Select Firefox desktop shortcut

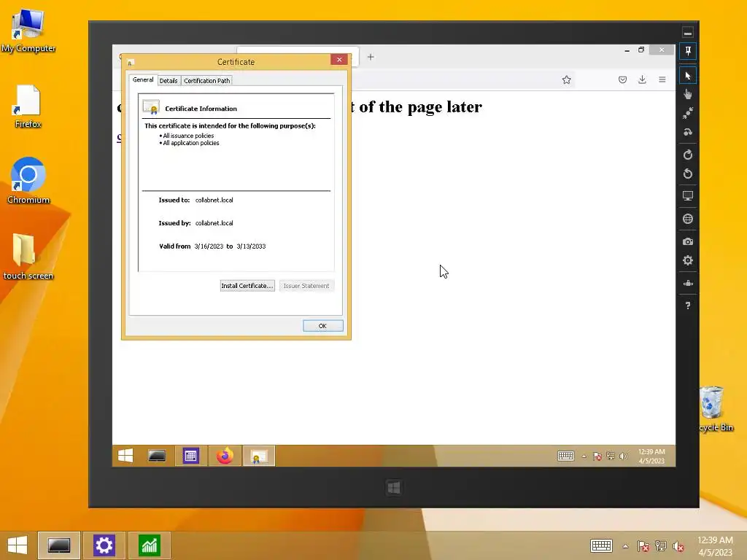coord(28,106)
